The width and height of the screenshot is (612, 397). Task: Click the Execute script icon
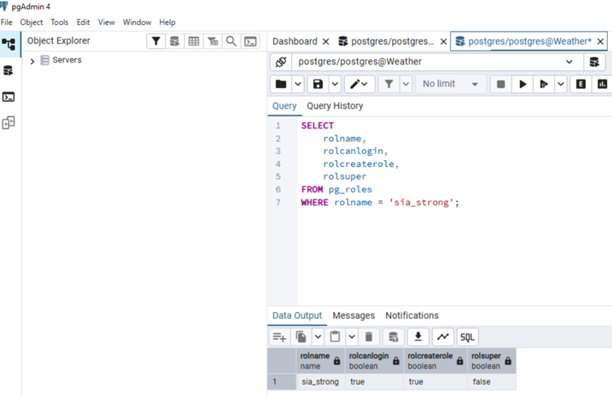[544, 84]
